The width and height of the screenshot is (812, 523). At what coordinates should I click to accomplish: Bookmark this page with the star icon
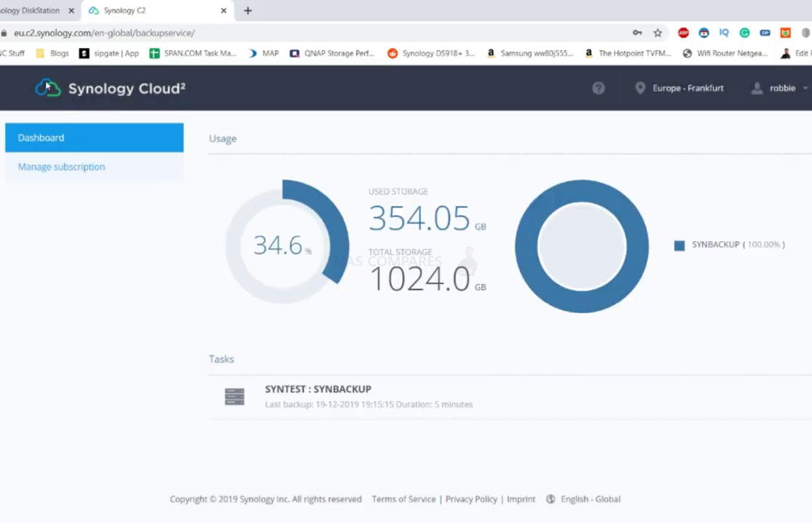point(658,33)
